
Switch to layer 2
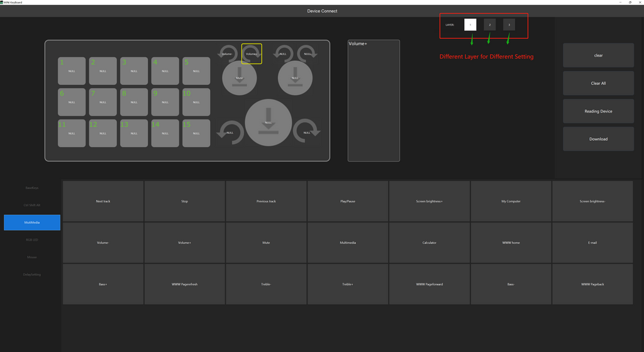click(x=489, y=25)
